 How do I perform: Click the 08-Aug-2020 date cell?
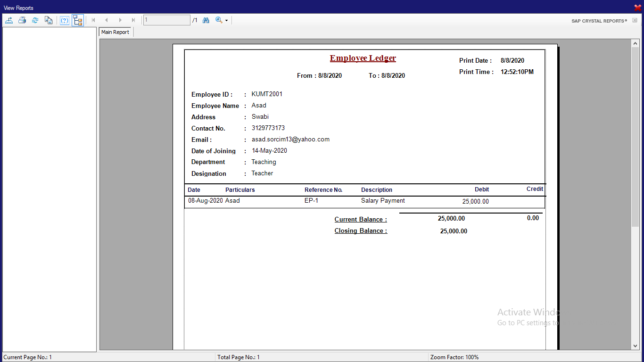[206, 201]
